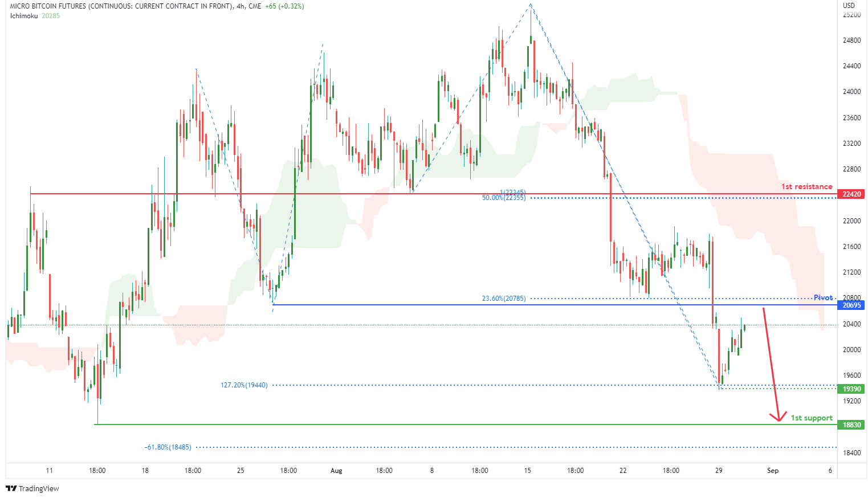Viewport: 868px width, 498px height.
Task: Click date 18 on the time axis
Action: (x=145, y=471)
